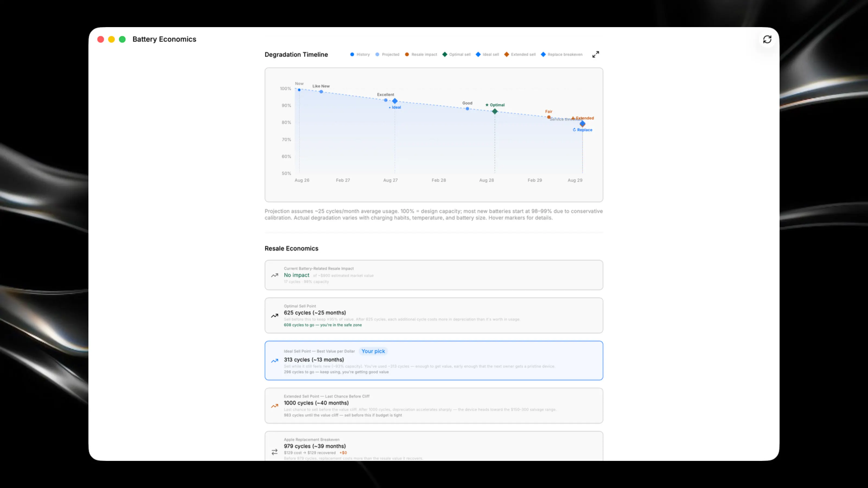Click the Aug 26 x-axis label

pos(302,180)
